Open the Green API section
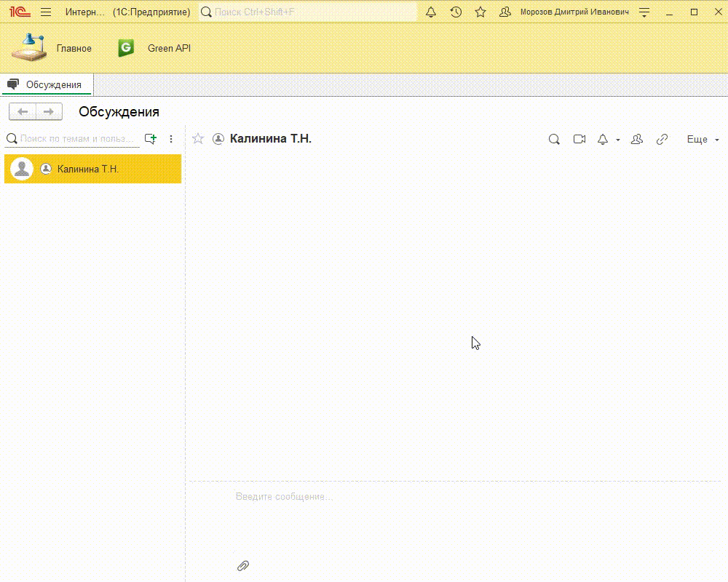The height and width of the screenshot is (582, 728). [156, 48]
